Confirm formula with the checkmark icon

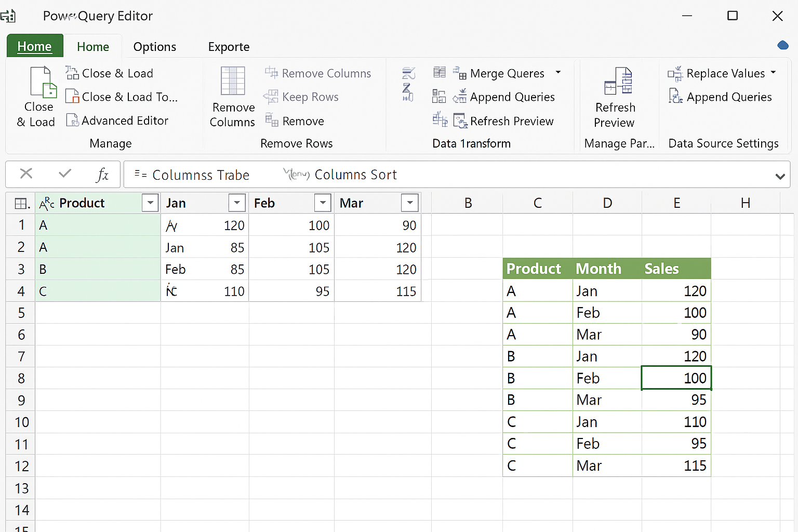pyautogui.click(x=65, y=174)
